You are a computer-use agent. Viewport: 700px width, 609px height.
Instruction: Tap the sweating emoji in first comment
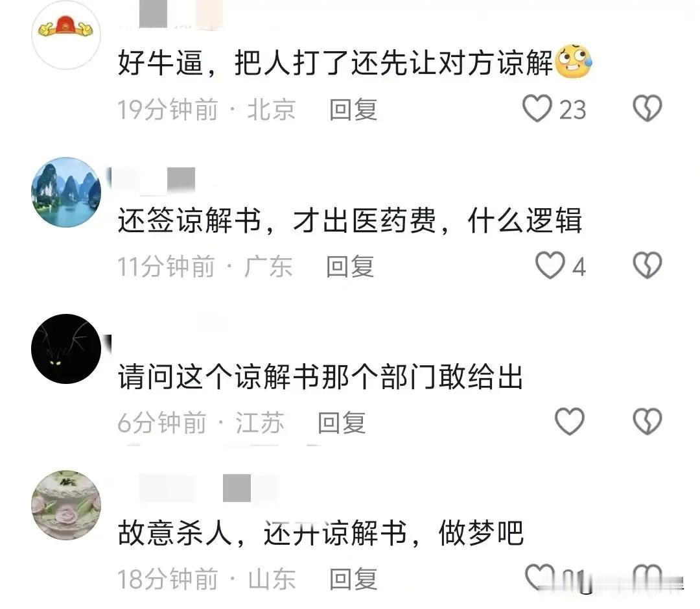pyautogui.click(x=573, y=62)
